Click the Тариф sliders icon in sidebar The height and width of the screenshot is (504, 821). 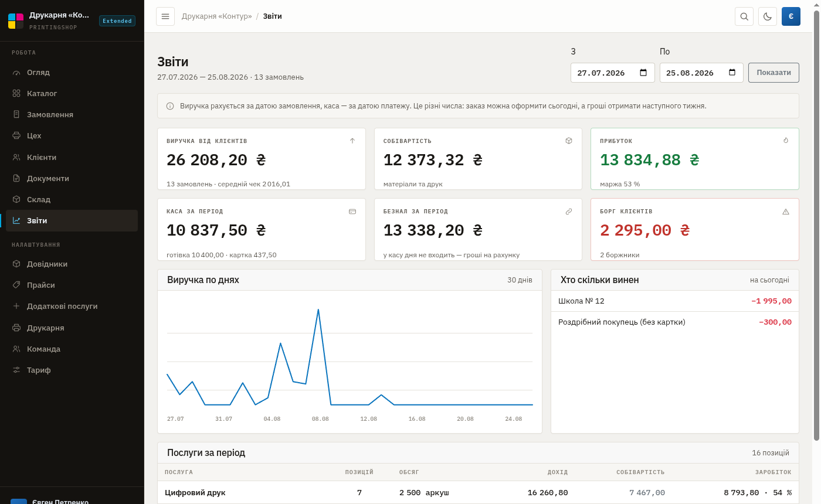pyautogui.click(x=16, y=370)
